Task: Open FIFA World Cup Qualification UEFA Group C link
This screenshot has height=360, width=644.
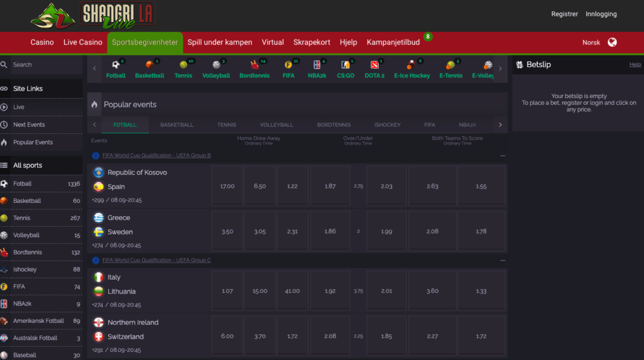Action: (157, 260)
